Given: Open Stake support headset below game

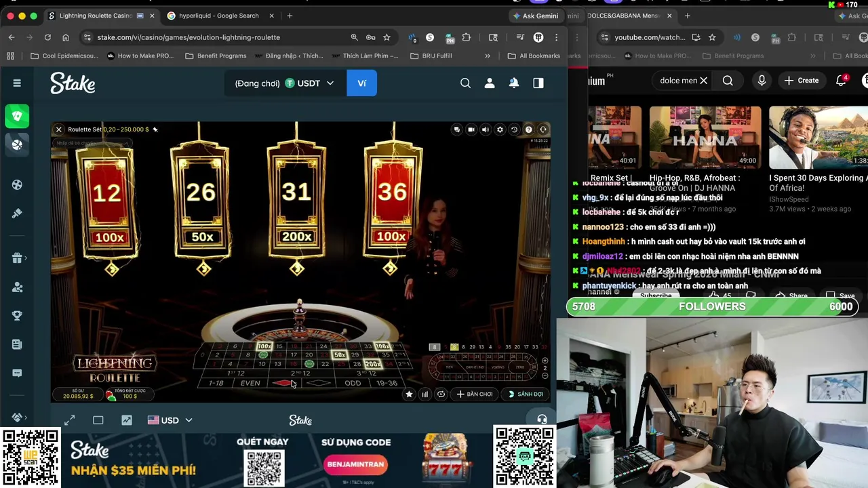Looking at the screenshot, I should (x=542, y=419).
